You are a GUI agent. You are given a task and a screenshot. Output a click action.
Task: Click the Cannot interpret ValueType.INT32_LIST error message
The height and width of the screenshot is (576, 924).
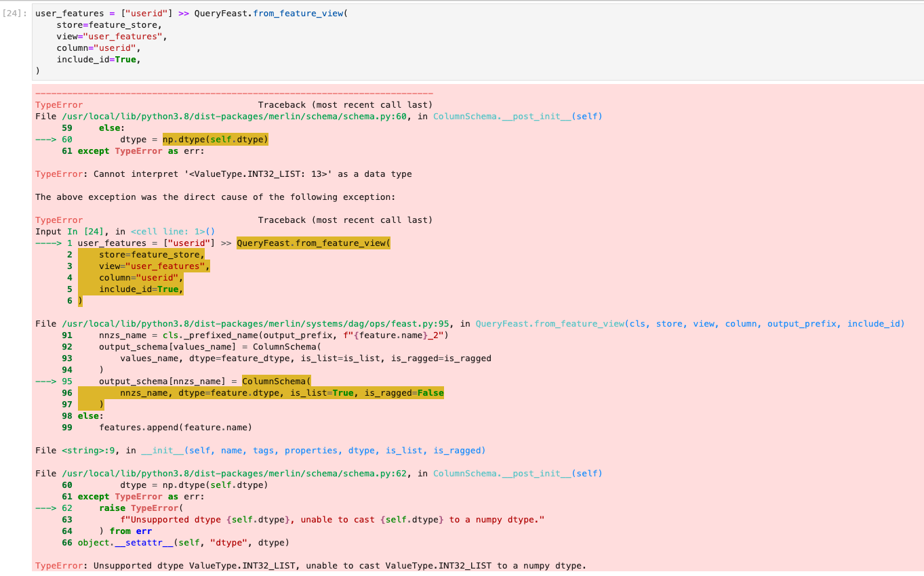tap(224, 173)
